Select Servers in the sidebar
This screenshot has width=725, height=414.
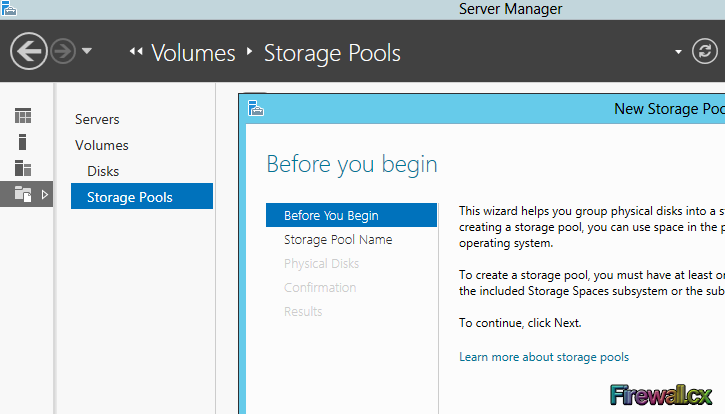(x=97, y=119)
